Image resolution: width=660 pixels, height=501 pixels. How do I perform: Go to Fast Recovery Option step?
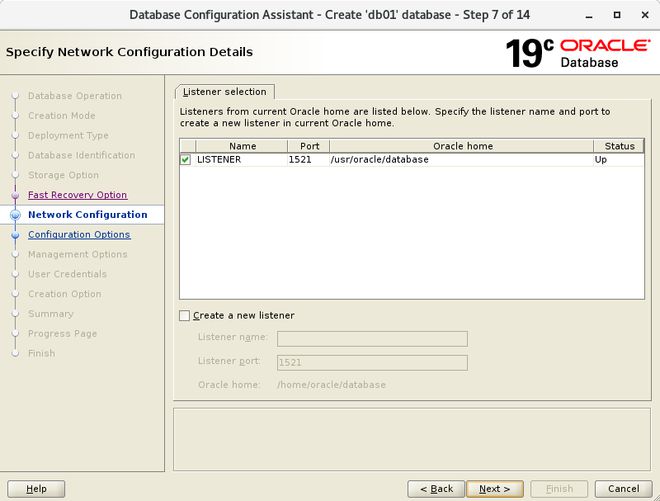tap(77, 195)
